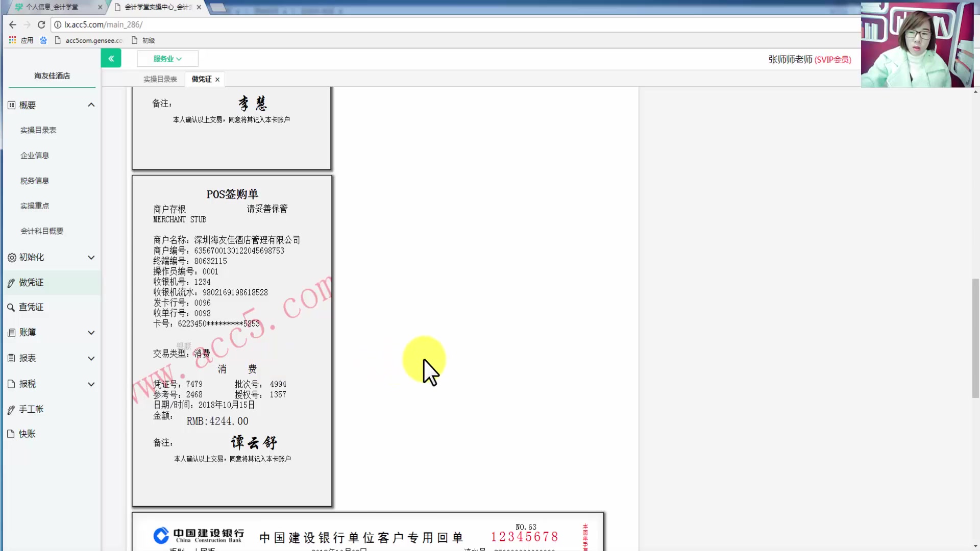The height and width of the screenshot is (551, 980).
Task: Switch to the 实操目录表 tab
Action: pyautogui.click(x=160, y=79)
